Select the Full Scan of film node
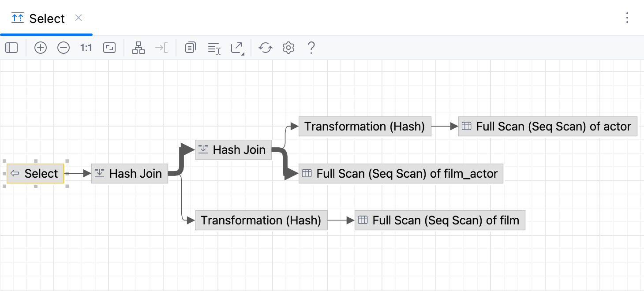644x291 pixels. click(440, 220)
